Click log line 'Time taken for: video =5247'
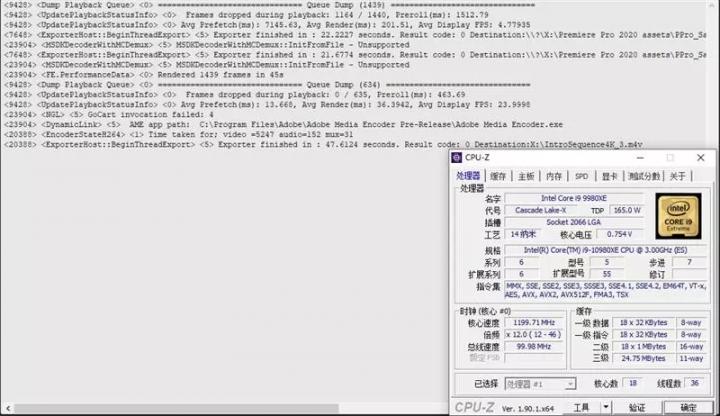This screenshot has height=416, width=720. [x=179, y=135]
